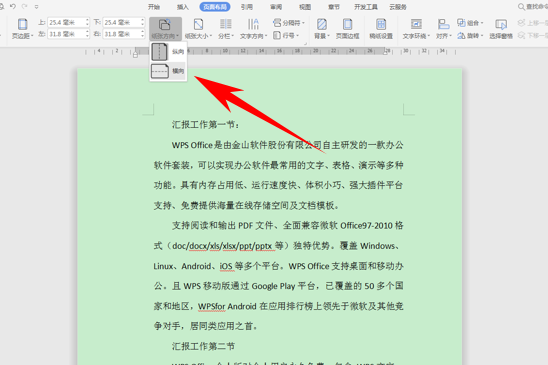548x365 pixels.
Task: Click the undo arrow in quick toolbar
Action: tap(13, 6)
